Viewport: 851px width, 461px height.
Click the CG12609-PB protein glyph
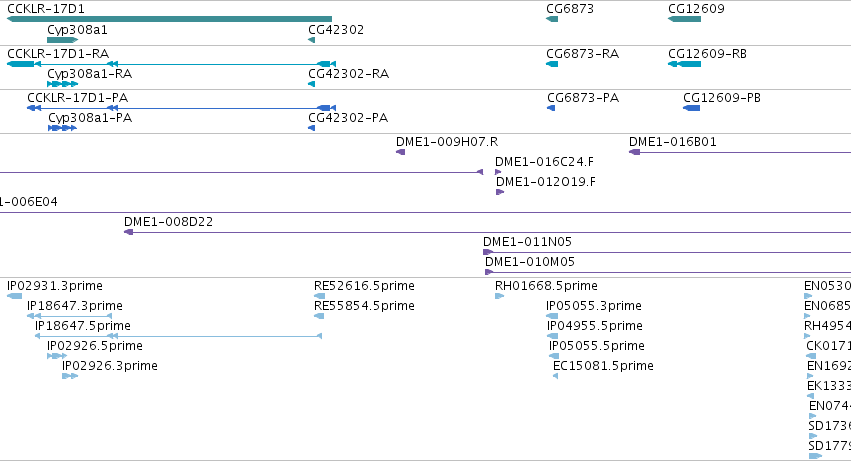click(x=691, y=108)
